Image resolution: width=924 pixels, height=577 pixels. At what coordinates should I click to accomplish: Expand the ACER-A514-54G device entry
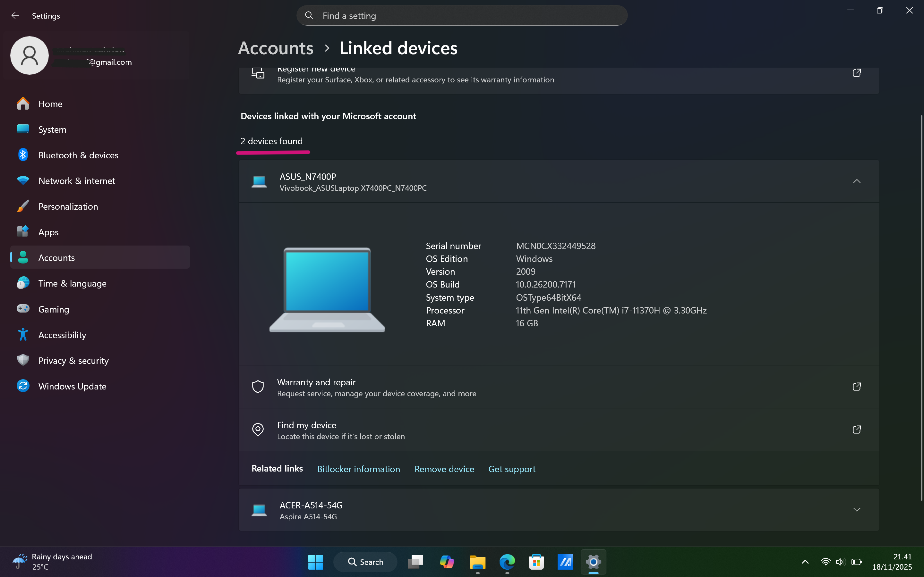(857, 509)
